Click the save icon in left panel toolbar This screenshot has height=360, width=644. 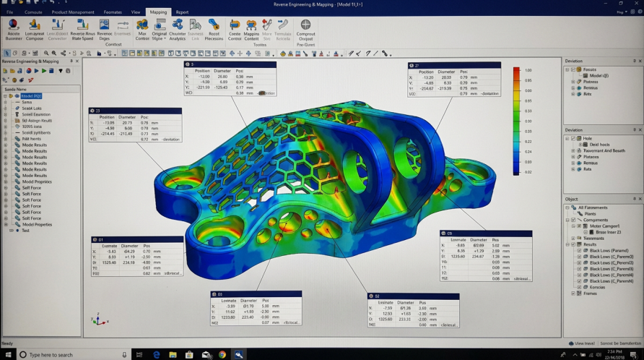tap(19, 71)
